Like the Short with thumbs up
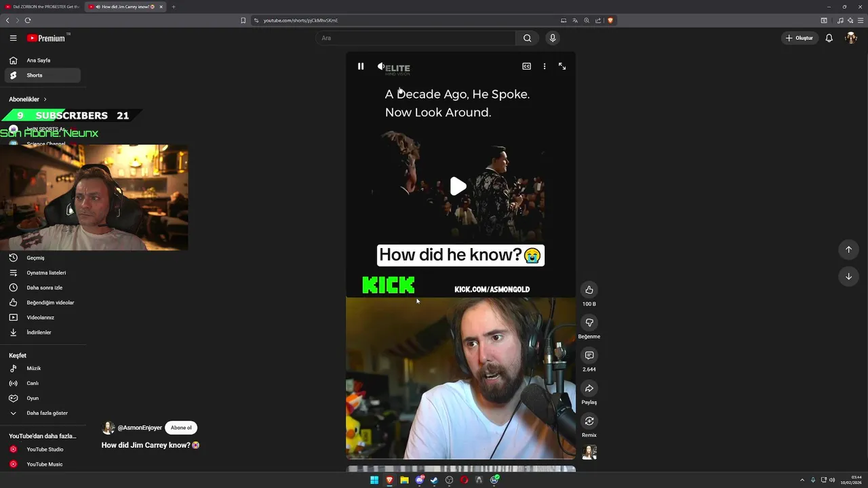 click(589, 290)
